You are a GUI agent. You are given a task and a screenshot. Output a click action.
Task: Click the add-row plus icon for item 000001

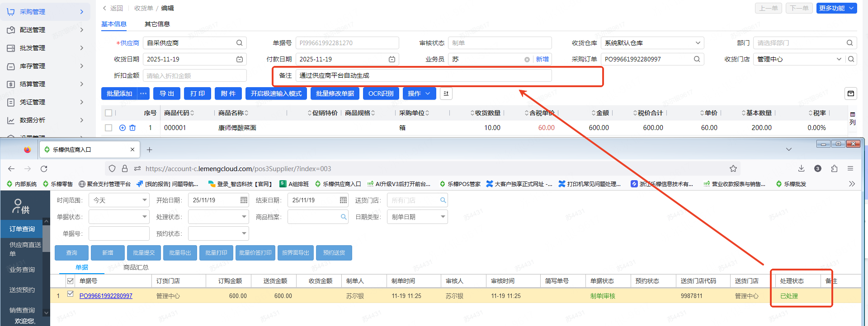pyautogui.click(x=123, y=128)
